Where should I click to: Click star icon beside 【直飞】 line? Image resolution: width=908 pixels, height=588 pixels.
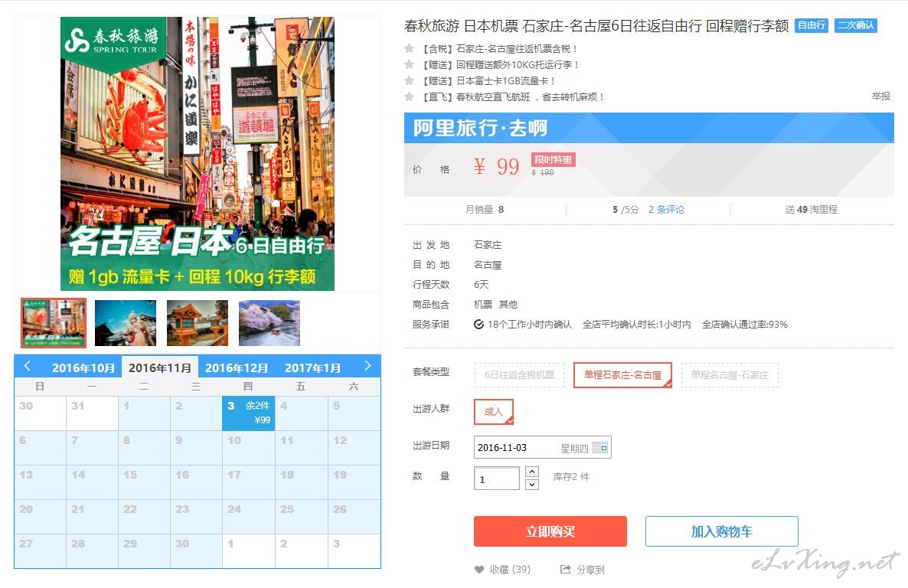point(410,96)
